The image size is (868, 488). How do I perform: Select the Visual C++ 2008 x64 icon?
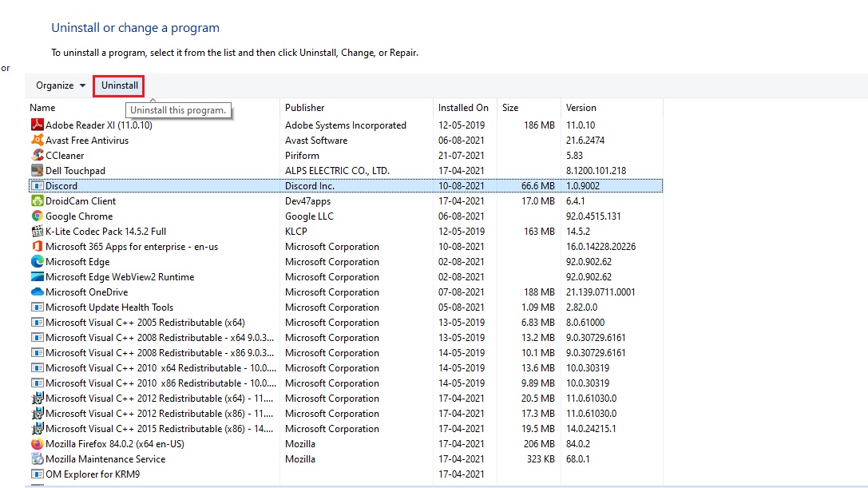(37, 337)
